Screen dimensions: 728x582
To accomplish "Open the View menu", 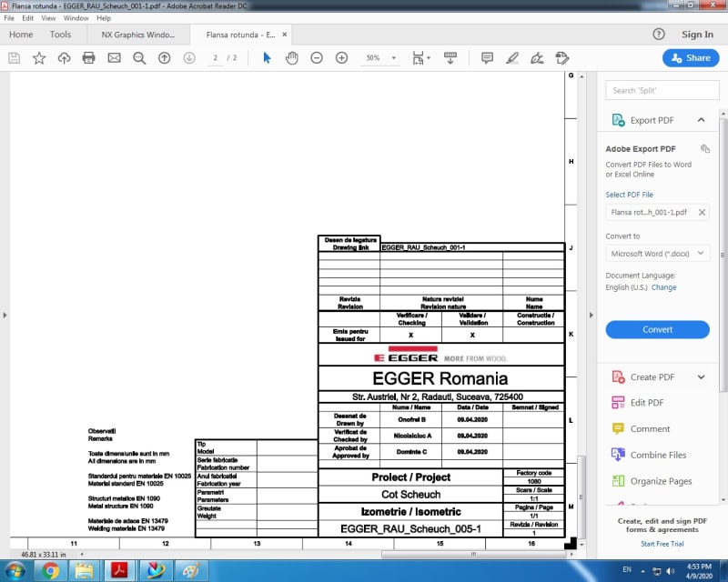I will point(48,18).
